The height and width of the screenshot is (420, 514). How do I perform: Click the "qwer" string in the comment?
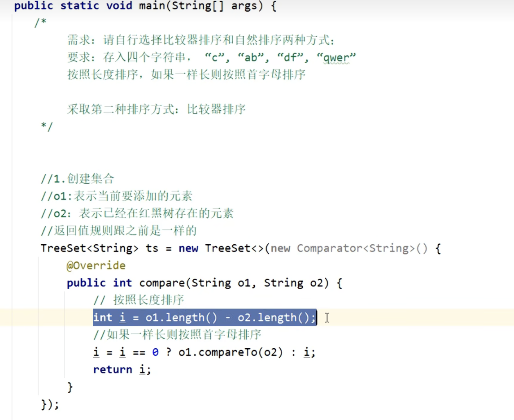[336, 57]
